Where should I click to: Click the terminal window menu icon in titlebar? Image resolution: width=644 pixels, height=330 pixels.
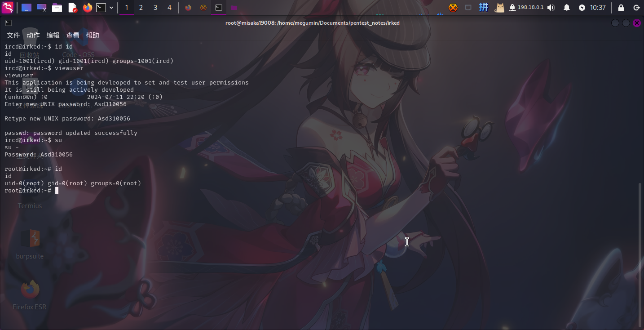8,23
